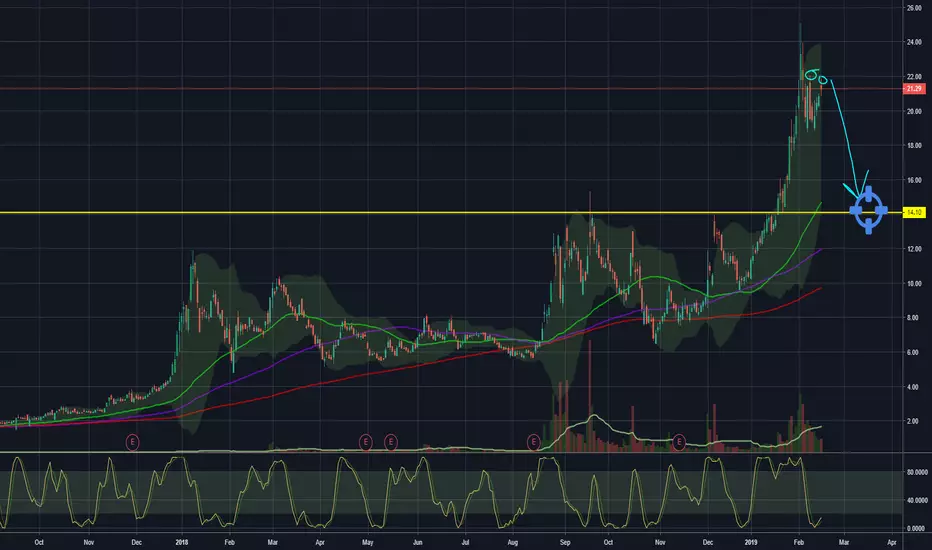Image resolution: width=932 pixels, height=550 pixels.
Task: Select the red horizontal line at 21.29
Action: pos(451,89)
